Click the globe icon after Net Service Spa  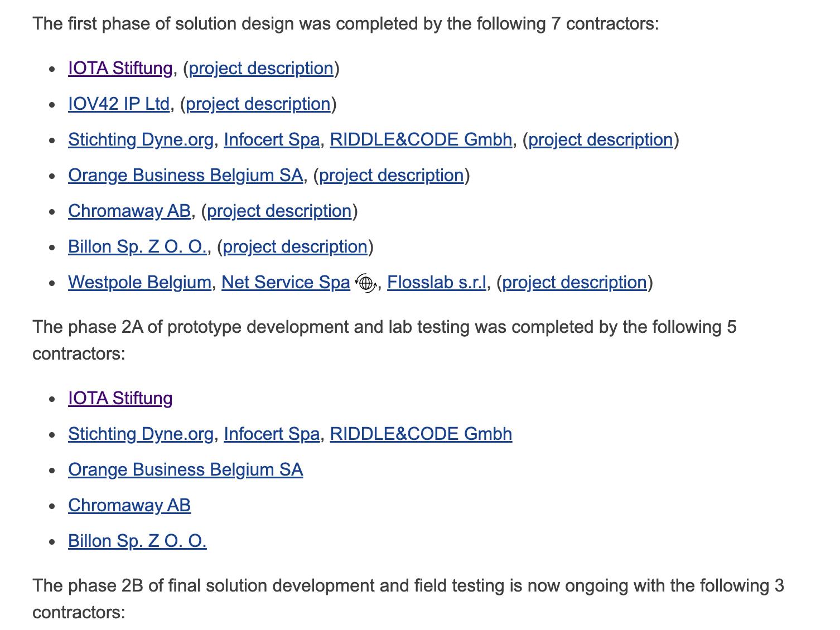[x=366, y=283]
